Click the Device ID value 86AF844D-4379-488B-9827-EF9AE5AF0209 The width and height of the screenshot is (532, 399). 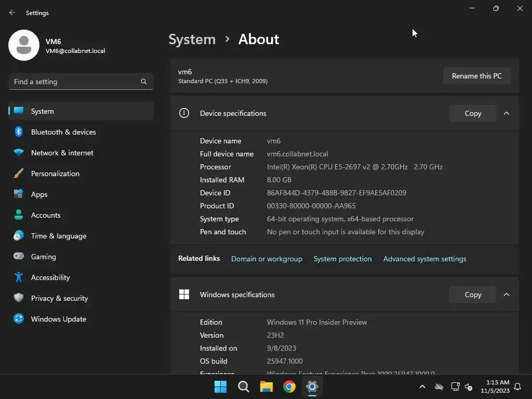[x=336, y=193]
